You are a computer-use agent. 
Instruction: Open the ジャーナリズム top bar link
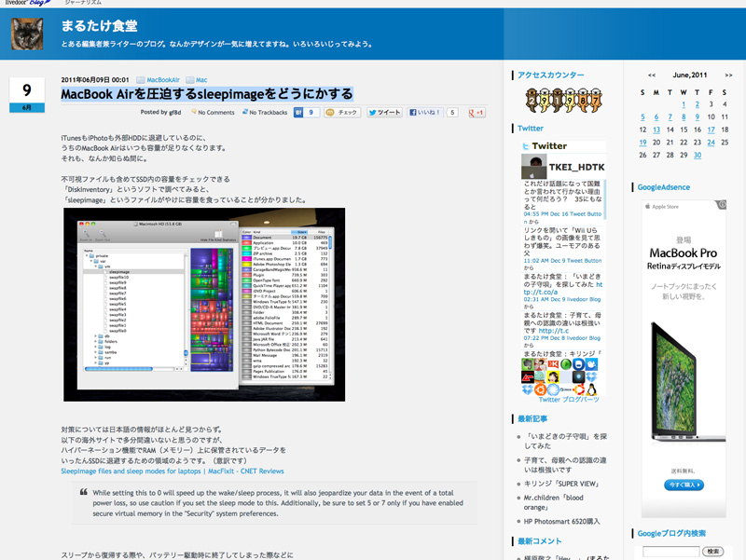83,3
